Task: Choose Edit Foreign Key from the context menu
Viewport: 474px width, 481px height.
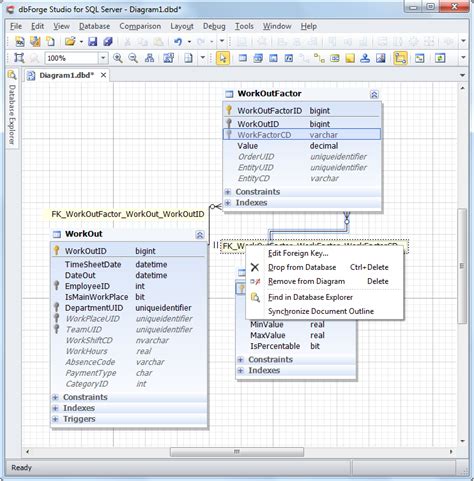Action: [x=325, y=253]
